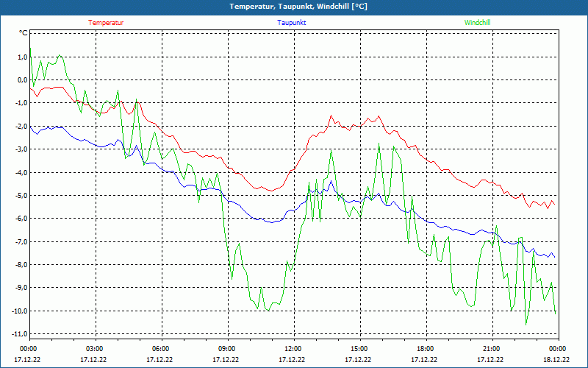Image resolution: width=588 pixels, height=368 pixels.
Task: Click the -8,0 y-axis value
Action: pyautogui.click(x=21, y=264)
